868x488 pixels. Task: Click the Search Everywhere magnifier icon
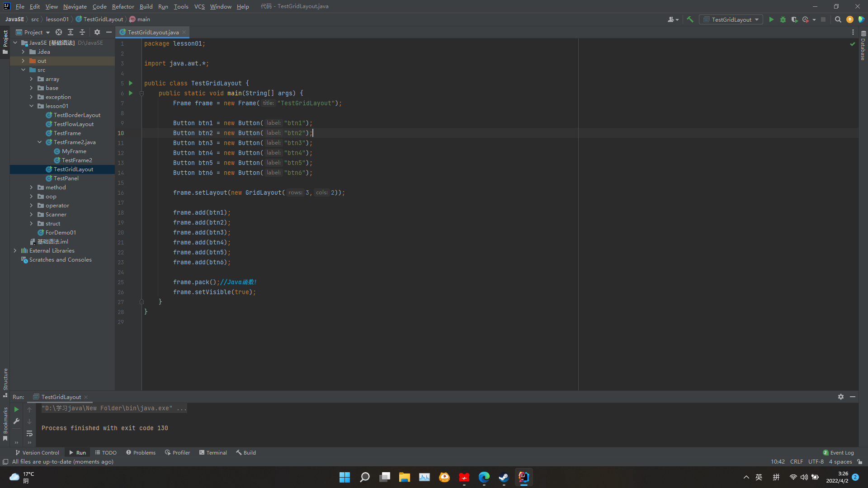(838, 19)
